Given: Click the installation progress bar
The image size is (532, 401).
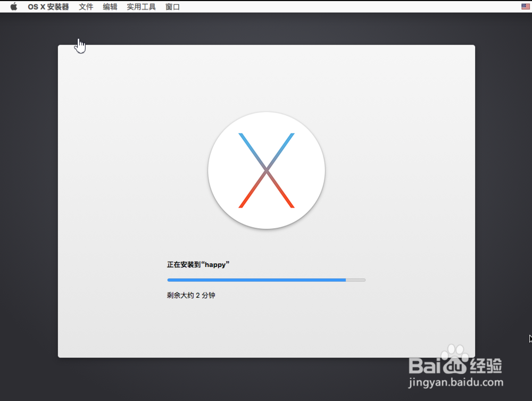Looking at the screenshot, I should tap(267, 280).
